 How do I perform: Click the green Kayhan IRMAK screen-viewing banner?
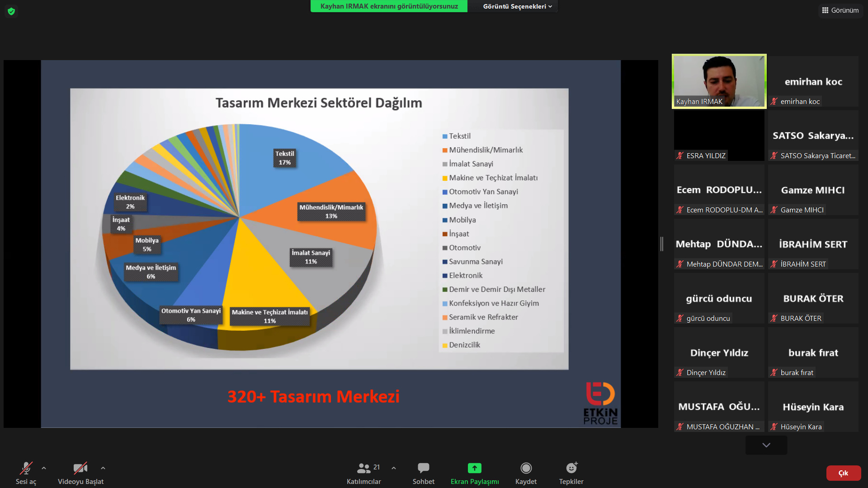pos(389,6)
